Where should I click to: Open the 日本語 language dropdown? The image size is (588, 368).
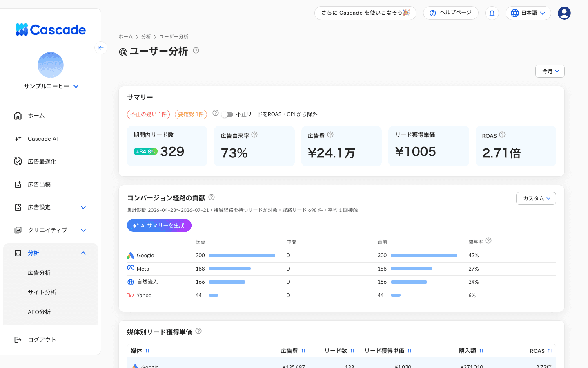[528, 13]
